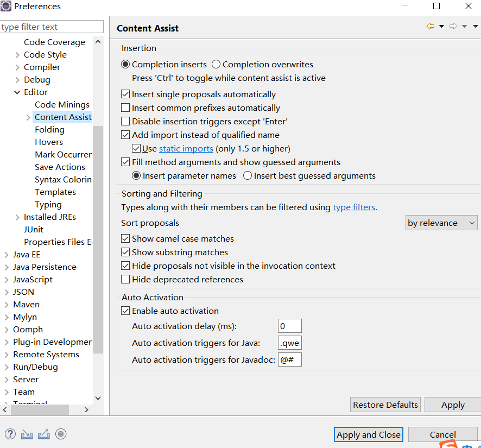Expand the Maven tree node
This screenshot has width=481, height=448.
click(7, 305)
